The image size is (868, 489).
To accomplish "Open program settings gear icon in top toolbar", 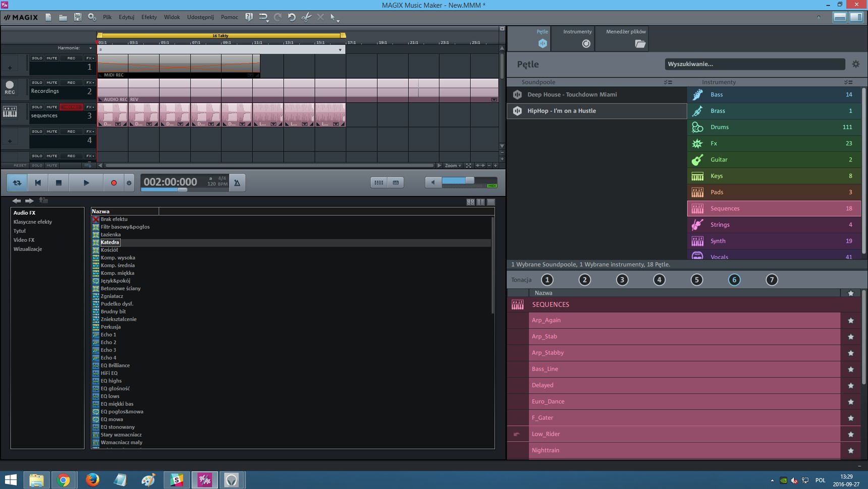I will point(92,17).
